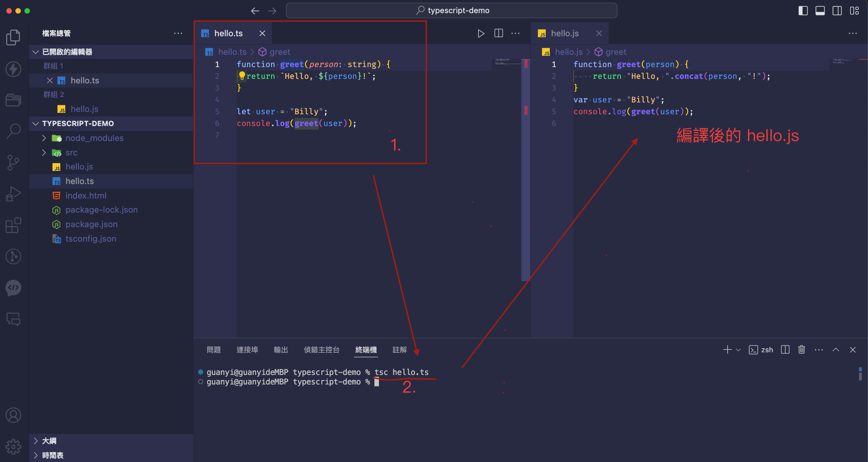This screenshot has height=462, width=868.
Task: Open the Git Graph circular icon
Action: coord(14,256)
